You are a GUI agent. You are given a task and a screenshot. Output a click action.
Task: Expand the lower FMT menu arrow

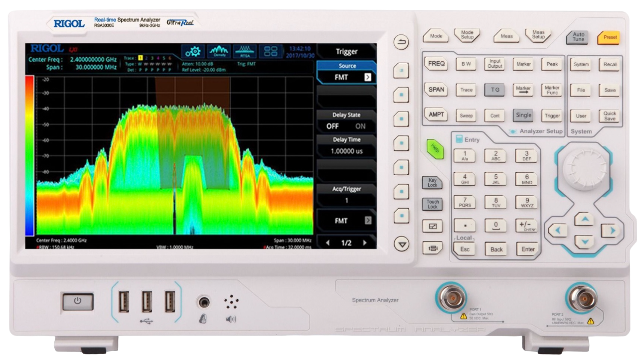click(x=368, y=221)
